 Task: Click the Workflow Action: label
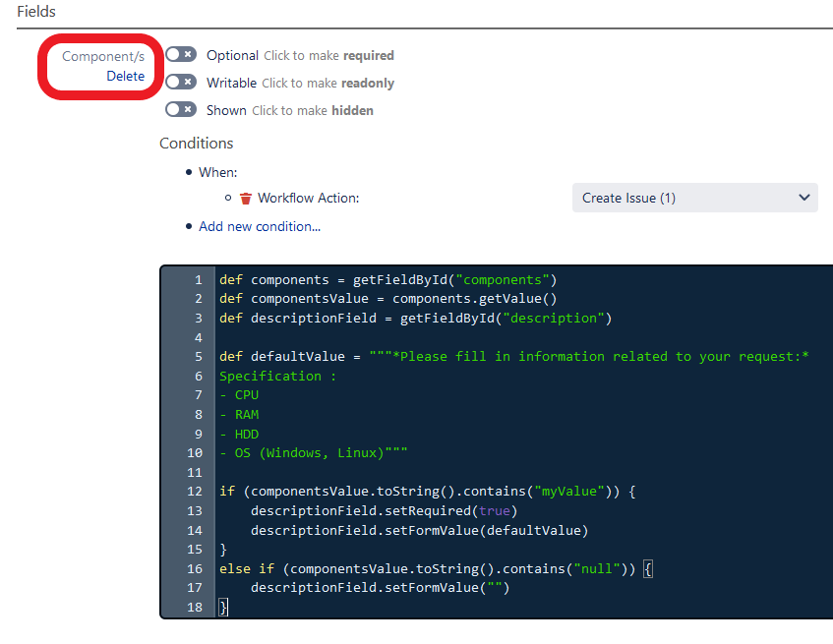click(x=308, y=198)
